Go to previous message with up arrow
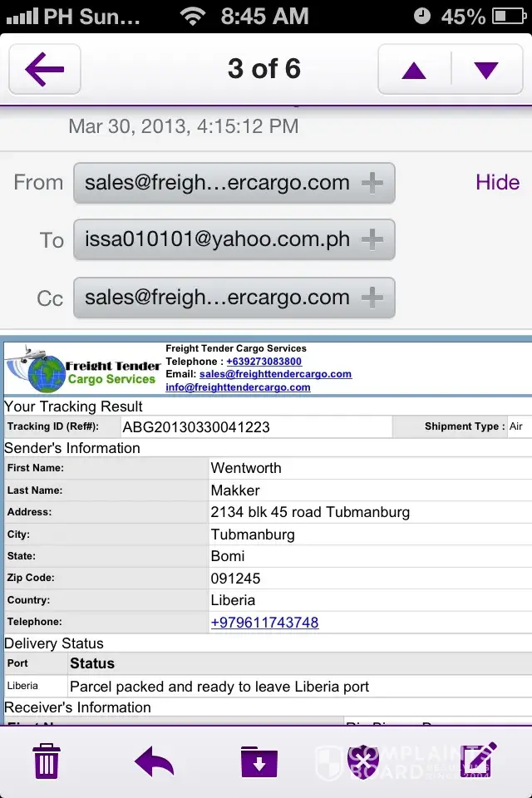This screenshot has height=798, width=532. (x=414, y=70)
